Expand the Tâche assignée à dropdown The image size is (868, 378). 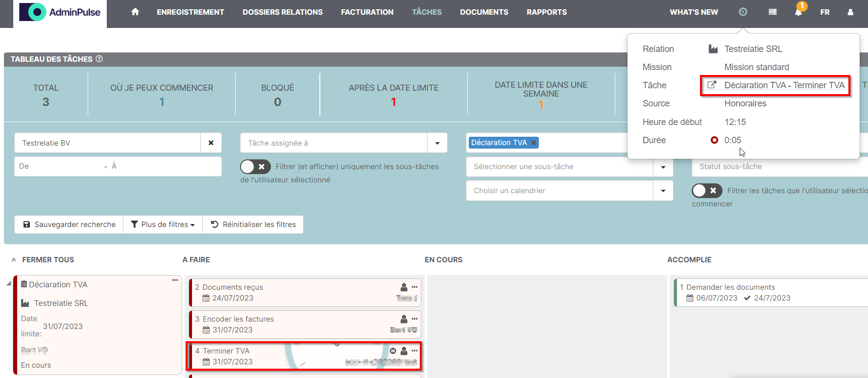click(x=437, y=143)
